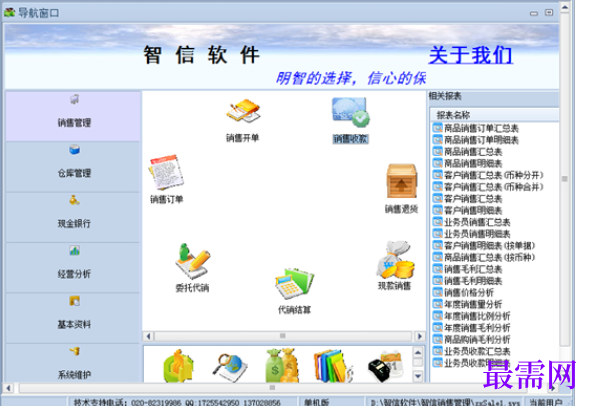Open report 销售毛利汇总表

[x=473, y=269]
